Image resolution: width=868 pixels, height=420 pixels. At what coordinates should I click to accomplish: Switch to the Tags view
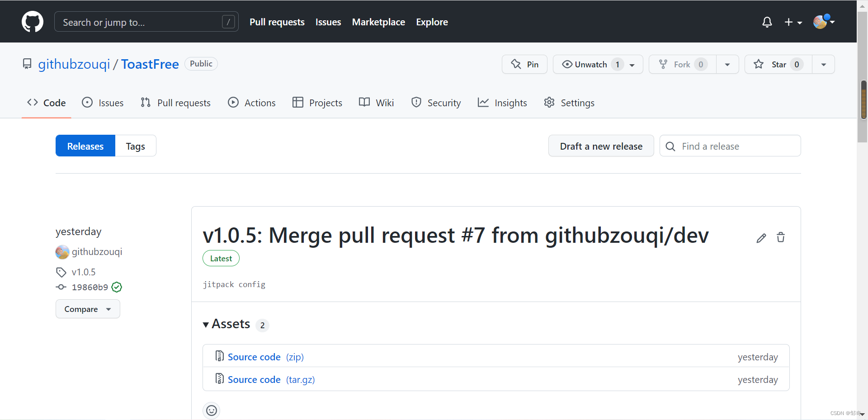(136, 146)
